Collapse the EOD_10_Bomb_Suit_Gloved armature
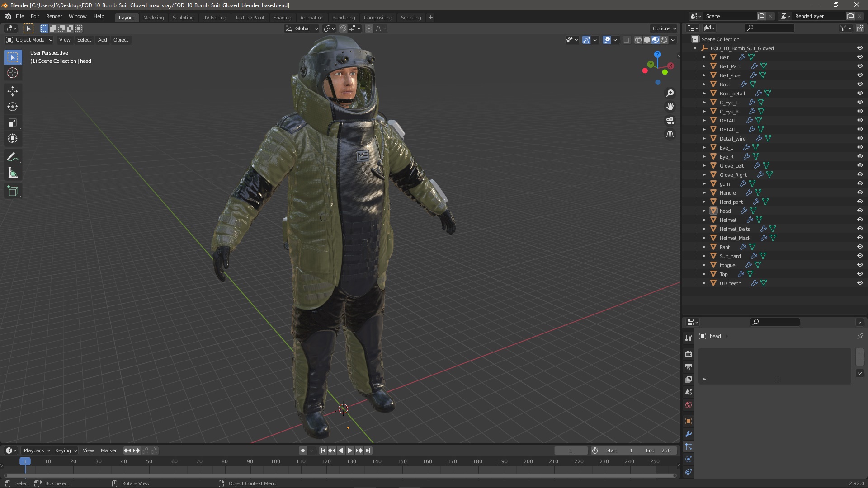This screenshot has width=868, height=488. (695, 48)
